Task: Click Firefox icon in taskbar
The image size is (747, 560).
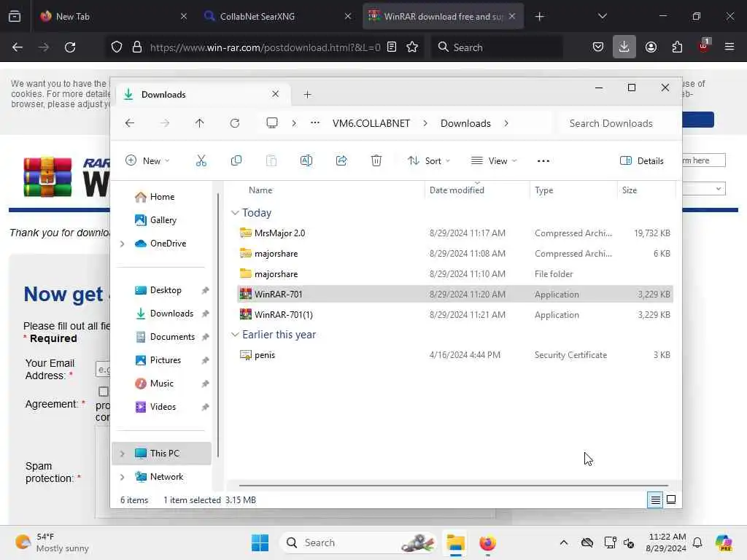Action: [x=487, y=542]
